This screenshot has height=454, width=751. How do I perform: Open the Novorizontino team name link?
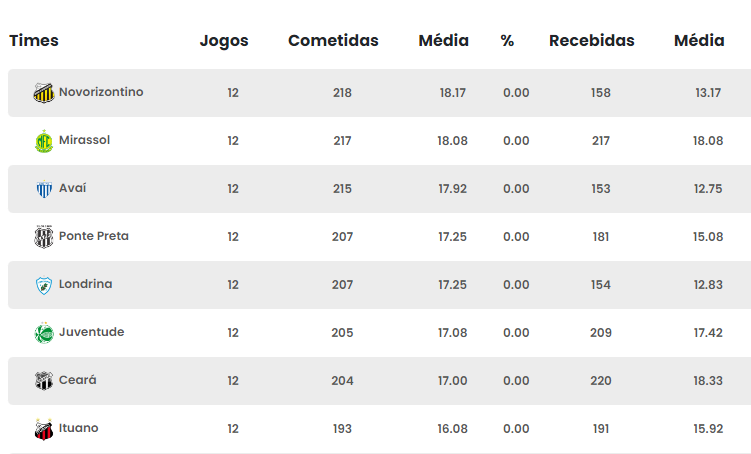[101, 92]
